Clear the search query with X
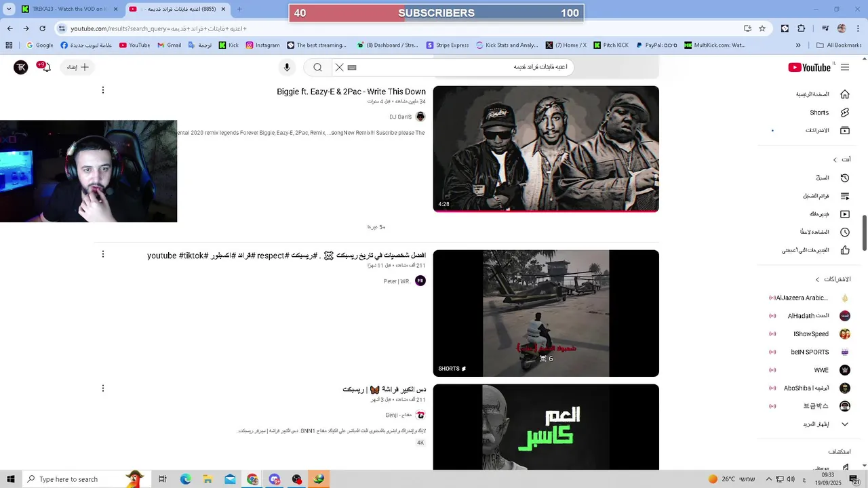 (x=340, y=67)
